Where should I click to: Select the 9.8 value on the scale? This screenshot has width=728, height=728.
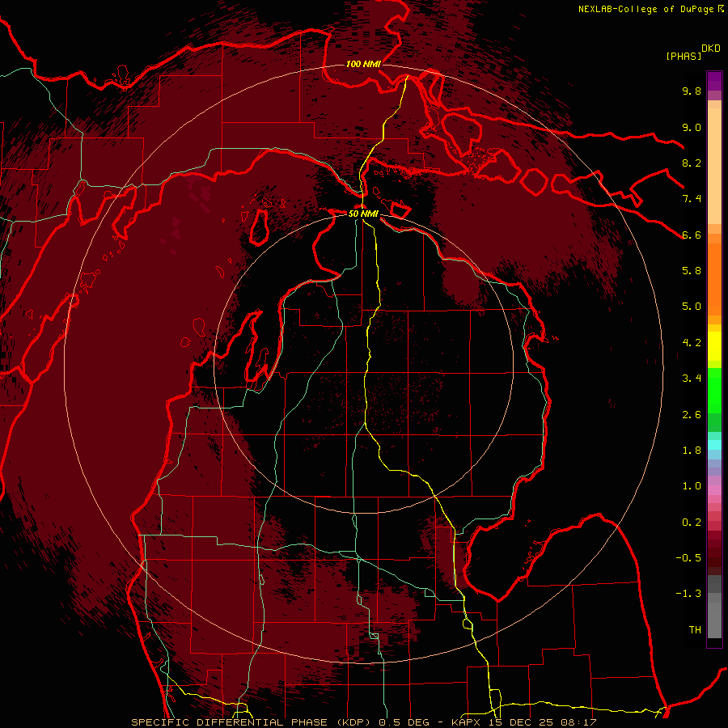(692, 91)
